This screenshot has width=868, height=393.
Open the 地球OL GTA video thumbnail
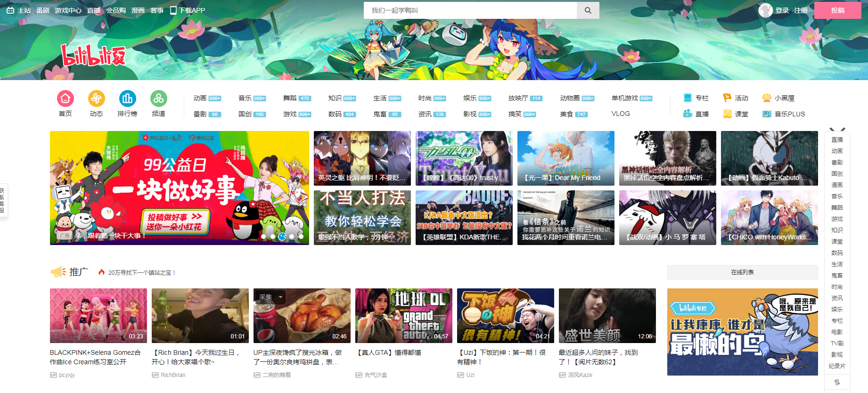coord(404,316)
